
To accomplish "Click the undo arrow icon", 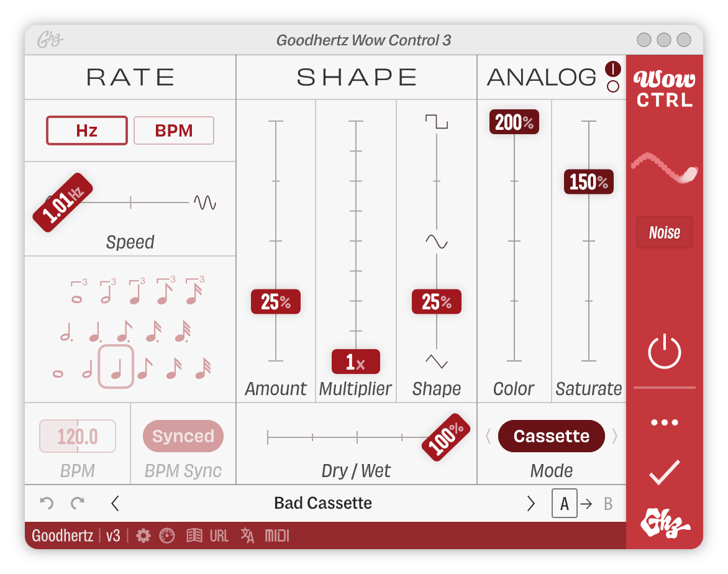I will [47, 503].
